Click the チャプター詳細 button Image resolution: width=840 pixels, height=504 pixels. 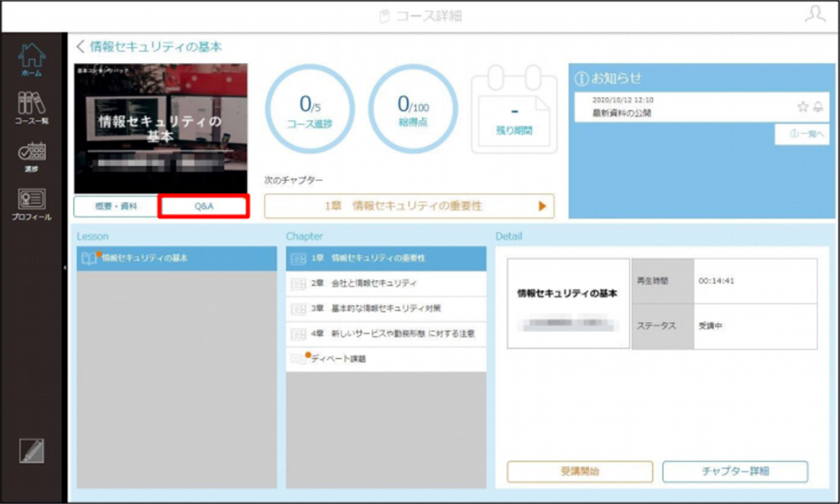point(735,471)
